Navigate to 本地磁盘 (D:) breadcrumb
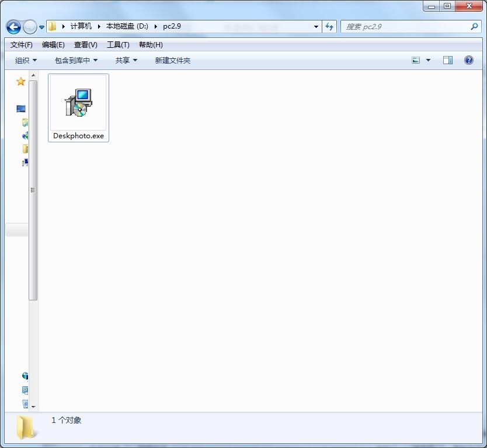The width and height of the screenshot is (487, 448). coord(127,26)
